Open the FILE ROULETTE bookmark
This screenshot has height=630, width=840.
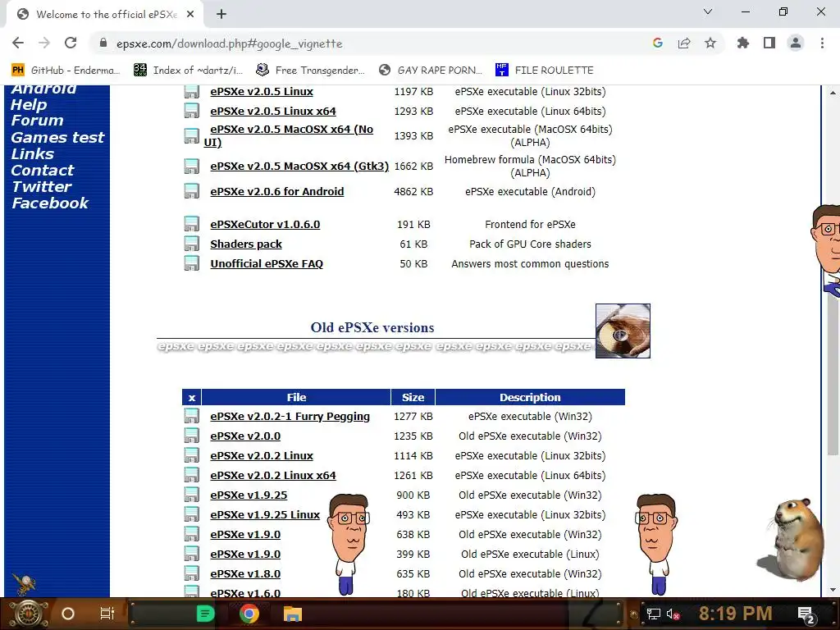coord(545,70)
